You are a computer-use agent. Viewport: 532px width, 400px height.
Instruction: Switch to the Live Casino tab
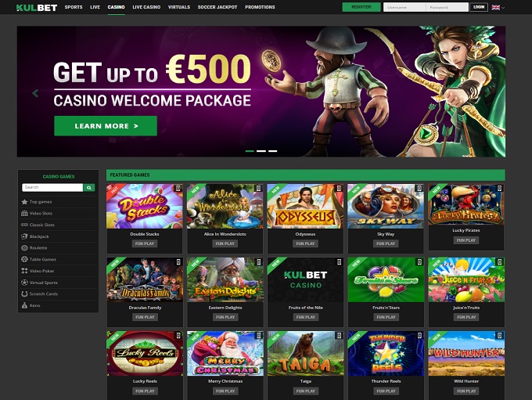tap(146, 7)
